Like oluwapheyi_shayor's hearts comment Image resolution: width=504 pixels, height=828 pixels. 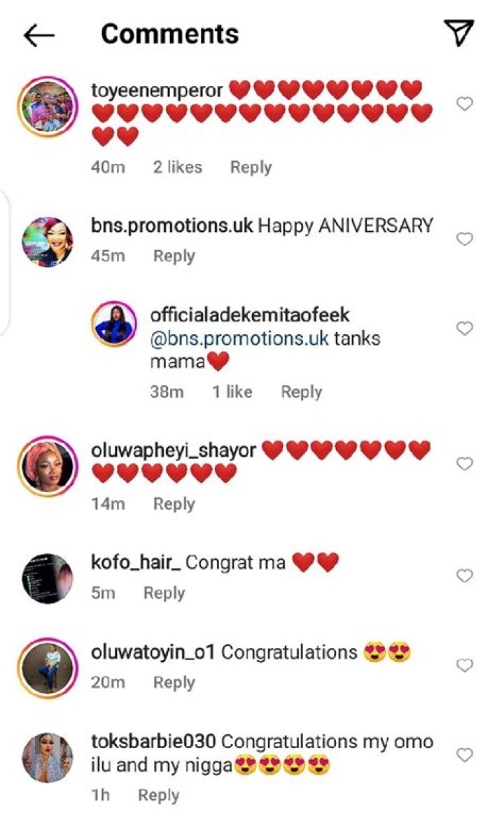464,463
